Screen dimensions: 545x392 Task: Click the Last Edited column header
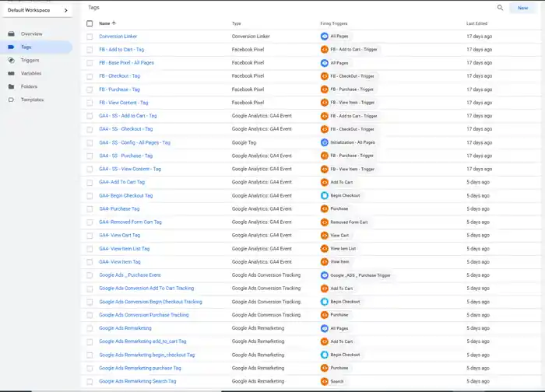[476, 23]
